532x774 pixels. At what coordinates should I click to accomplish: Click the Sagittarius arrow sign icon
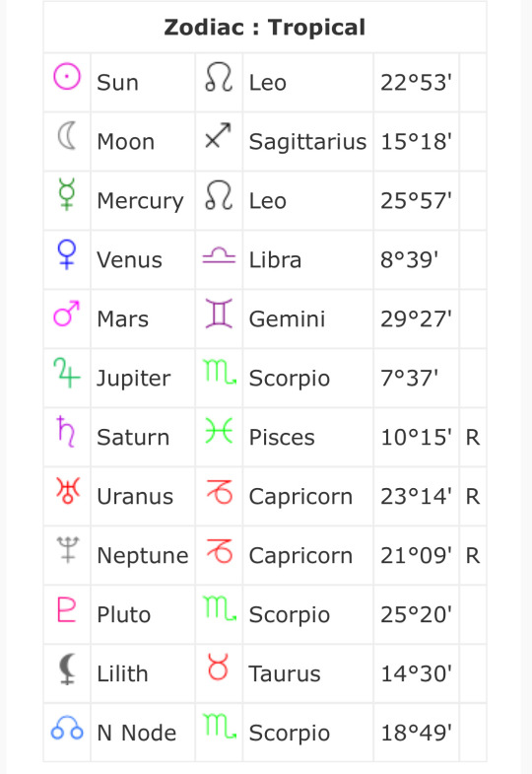[x=218, y=135]
